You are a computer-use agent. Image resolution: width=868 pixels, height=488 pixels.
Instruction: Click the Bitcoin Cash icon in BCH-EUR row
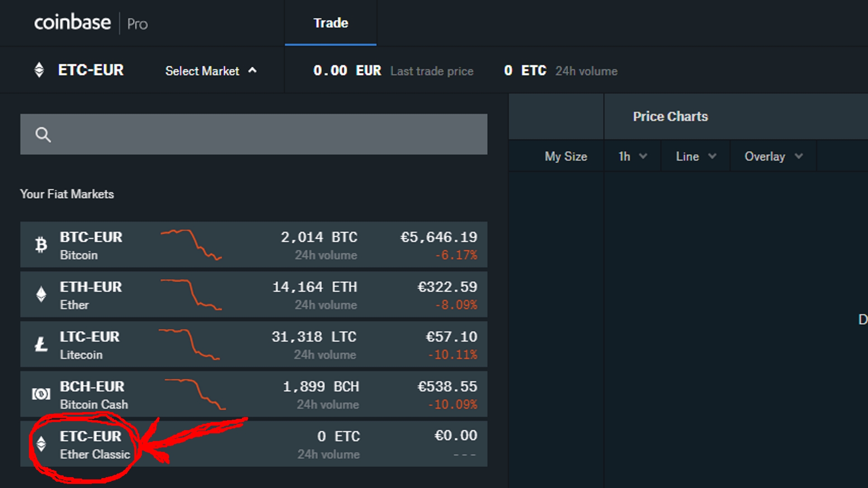41,394
